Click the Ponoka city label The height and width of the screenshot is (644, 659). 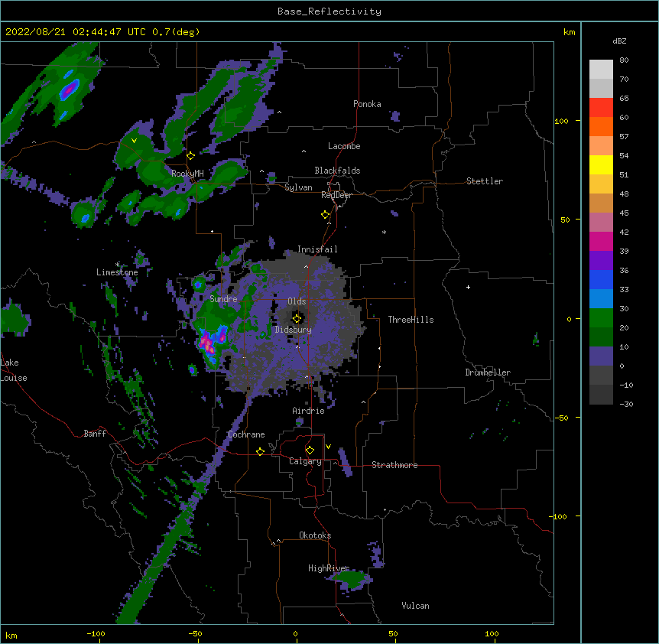tap(367, 104)
